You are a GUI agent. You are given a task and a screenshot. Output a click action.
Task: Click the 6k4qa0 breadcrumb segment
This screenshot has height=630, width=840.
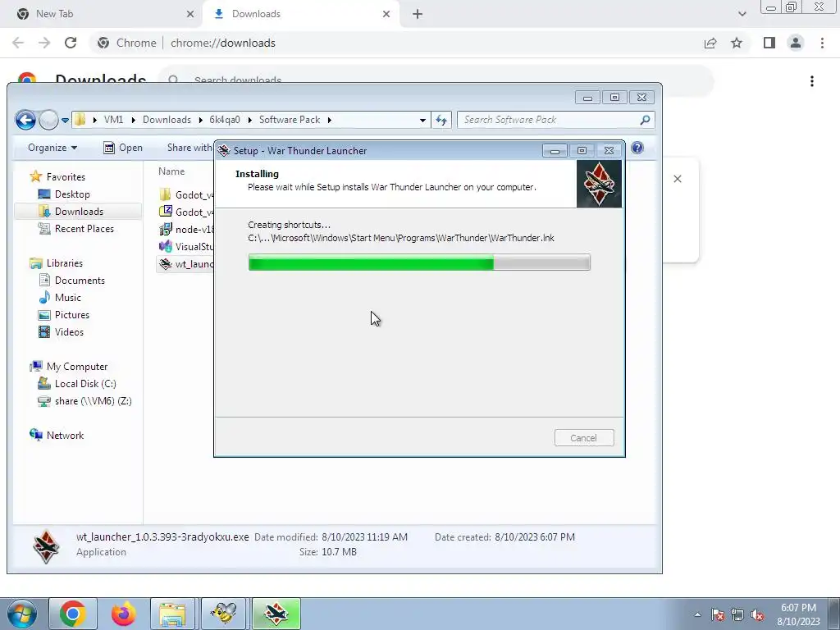pos(225,120)
